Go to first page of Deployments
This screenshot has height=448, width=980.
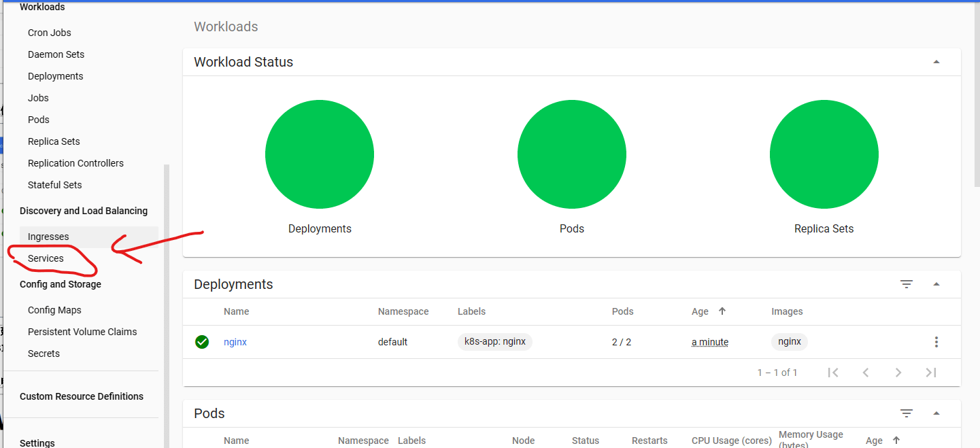point(833,373)
